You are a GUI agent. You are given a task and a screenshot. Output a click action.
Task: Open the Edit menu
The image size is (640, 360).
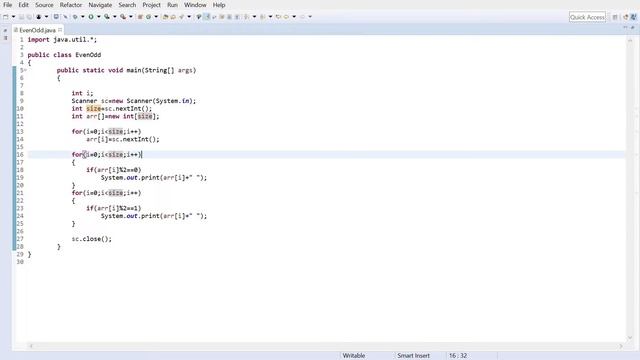coord(23,5)
